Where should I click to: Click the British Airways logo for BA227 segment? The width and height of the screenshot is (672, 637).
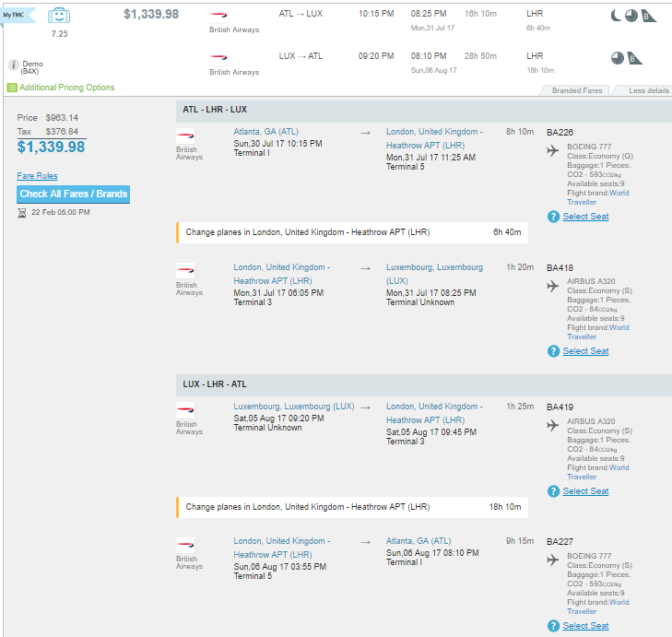[185, 545]
